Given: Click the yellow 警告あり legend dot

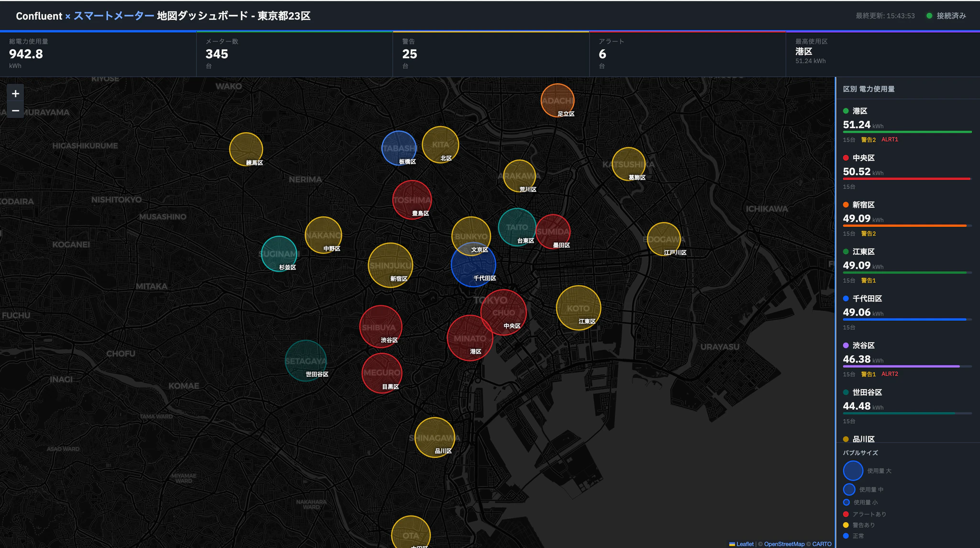Looking at the screenshot, I should point(846,525).
